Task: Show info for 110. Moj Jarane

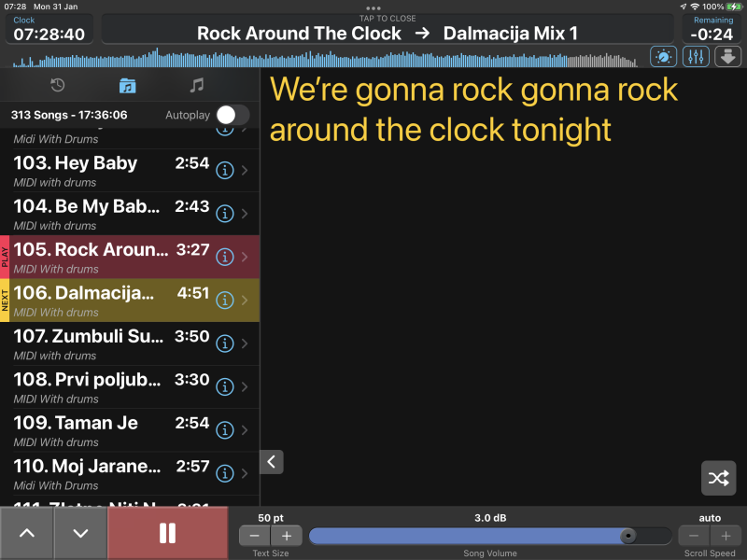Action: (225, 473)
